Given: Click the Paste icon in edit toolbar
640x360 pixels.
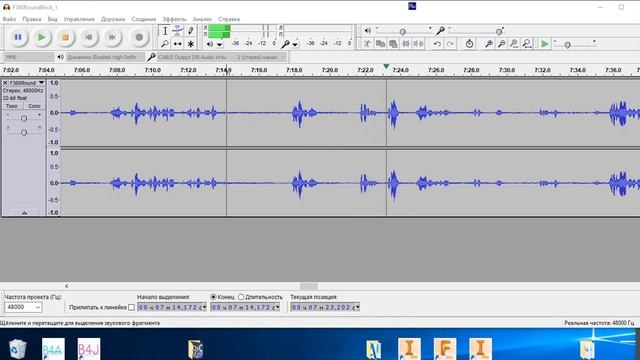Looking at the screenshot, I should (393, 43).
